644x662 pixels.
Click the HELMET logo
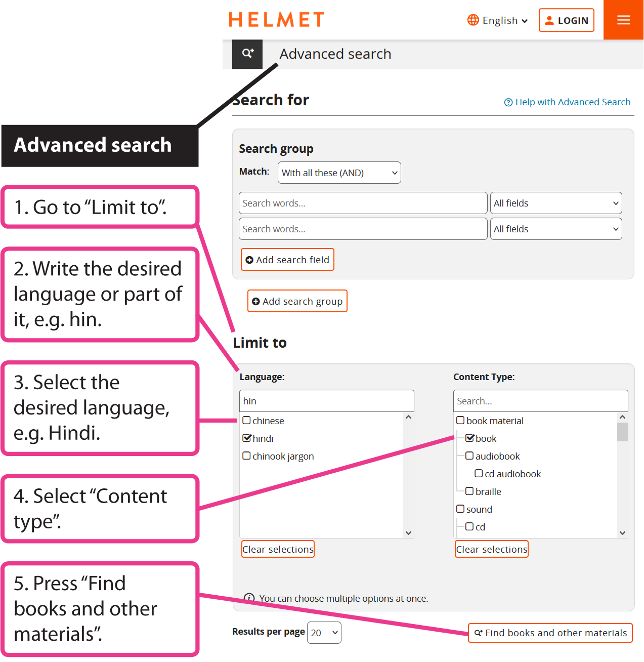tap(276, 20)
